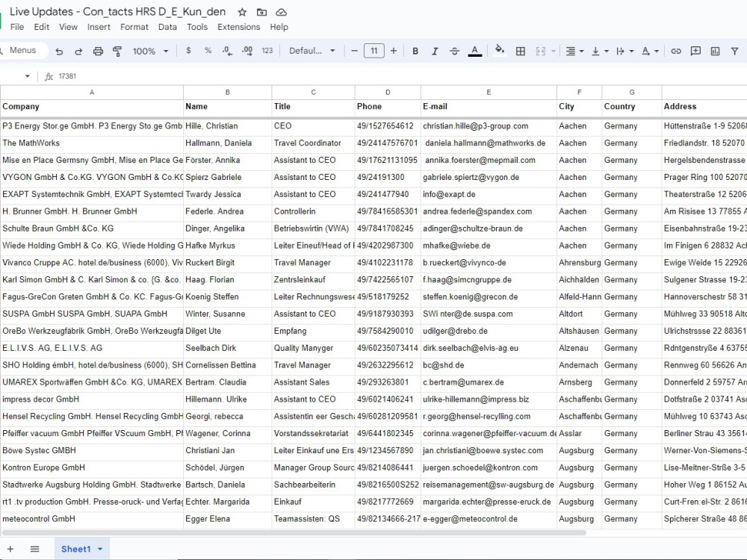Open the Edit menu

click(x=41, y=27)
